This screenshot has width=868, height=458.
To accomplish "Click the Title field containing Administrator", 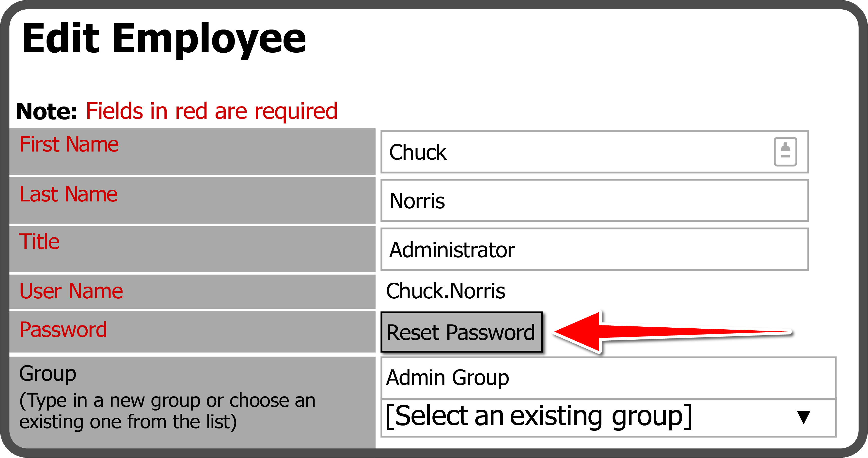I will coord(594,249).
